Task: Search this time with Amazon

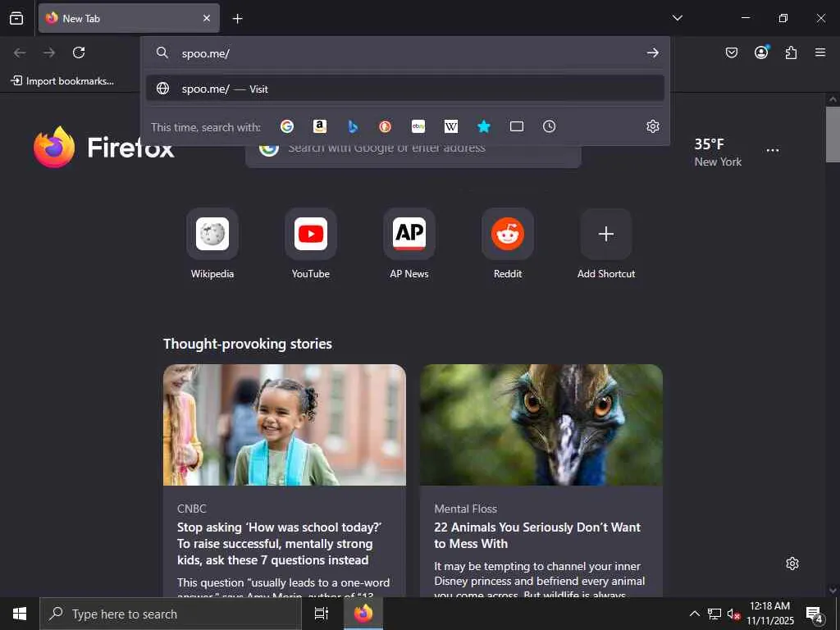Action: 320,126
